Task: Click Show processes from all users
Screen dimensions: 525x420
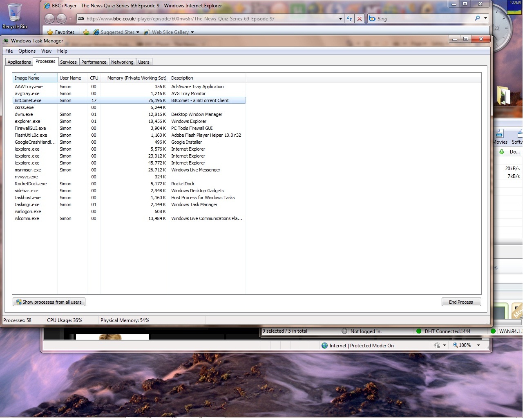Action: (x=49, y=302)
